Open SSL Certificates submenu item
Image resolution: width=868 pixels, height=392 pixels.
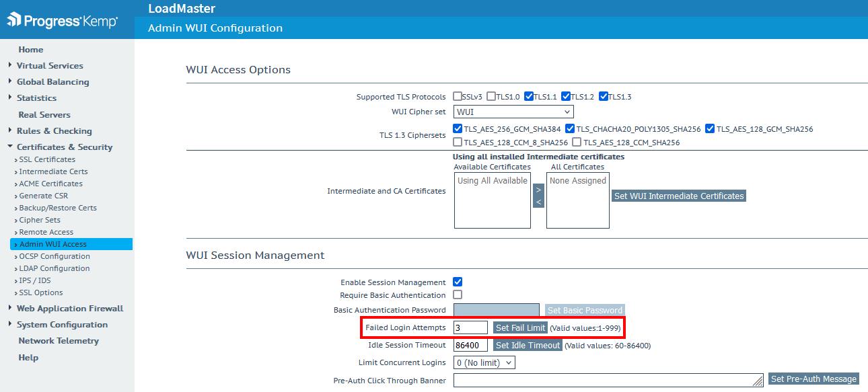[x=47, y=159]
